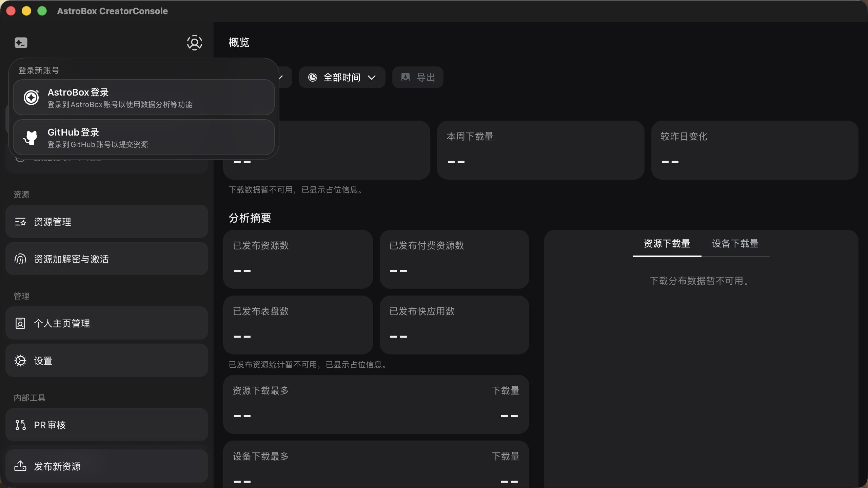Click the chevron arrow of 全部时间

point(372,78)
